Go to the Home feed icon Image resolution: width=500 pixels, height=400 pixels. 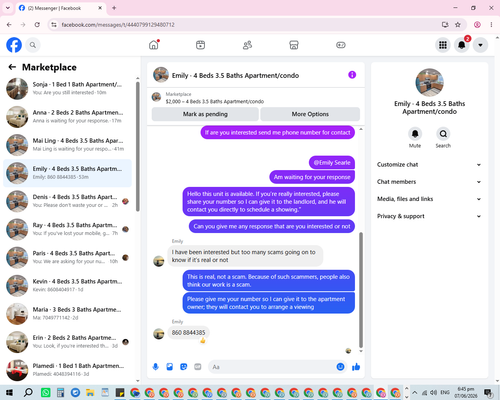(x=154, y=45)
